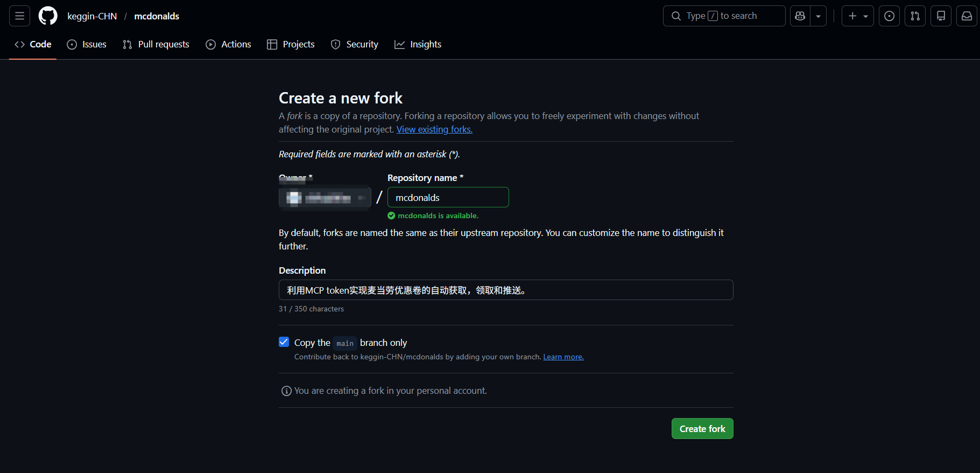Open the repositories icon in the header
The width and height of the screenshot is (980, 473).
coord(941,16)
